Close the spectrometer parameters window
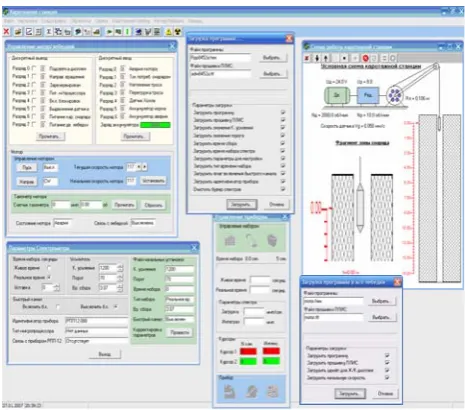465x410 pixels. tap(194, 247)
